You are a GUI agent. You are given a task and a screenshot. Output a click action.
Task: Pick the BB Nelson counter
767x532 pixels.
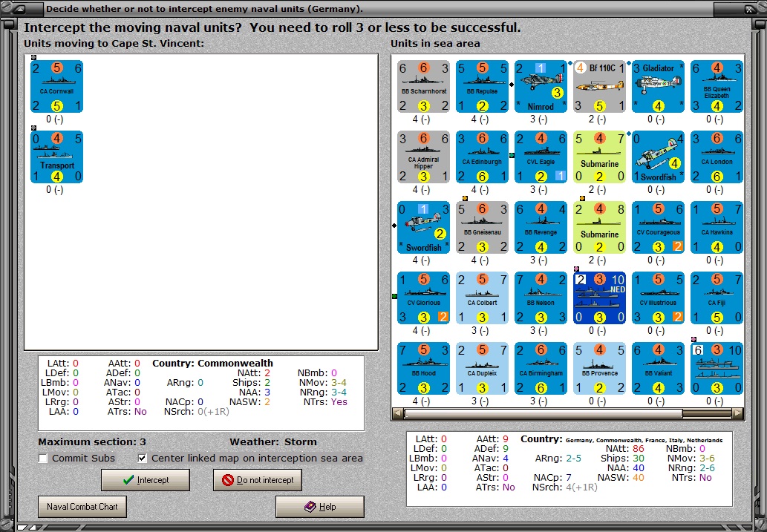pos(541,298)
